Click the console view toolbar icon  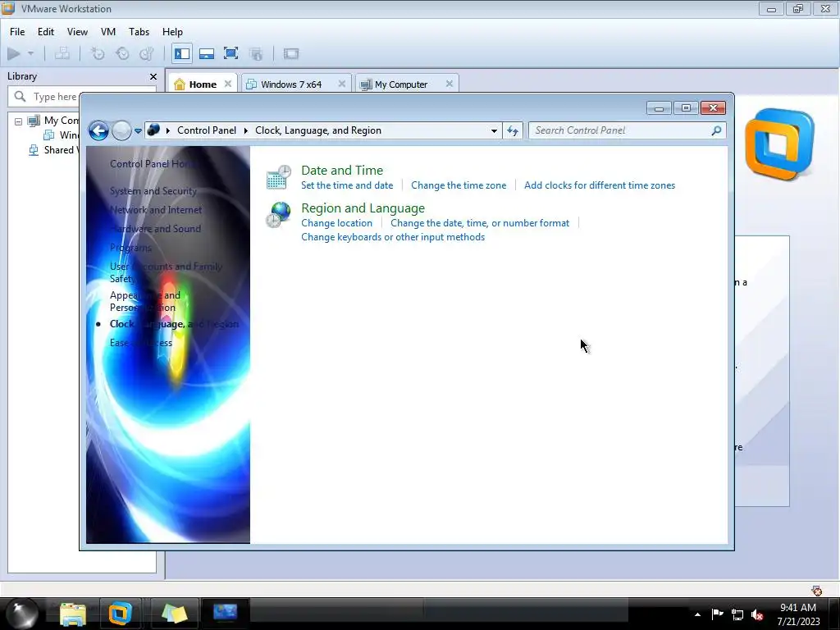tap(291, 53)
